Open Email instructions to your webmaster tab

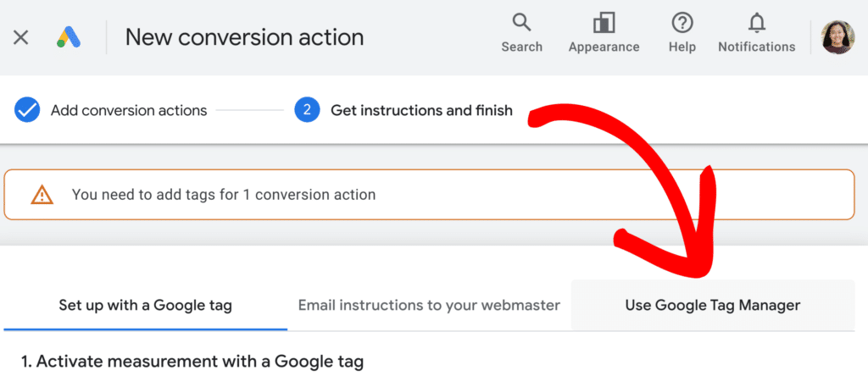429,305
